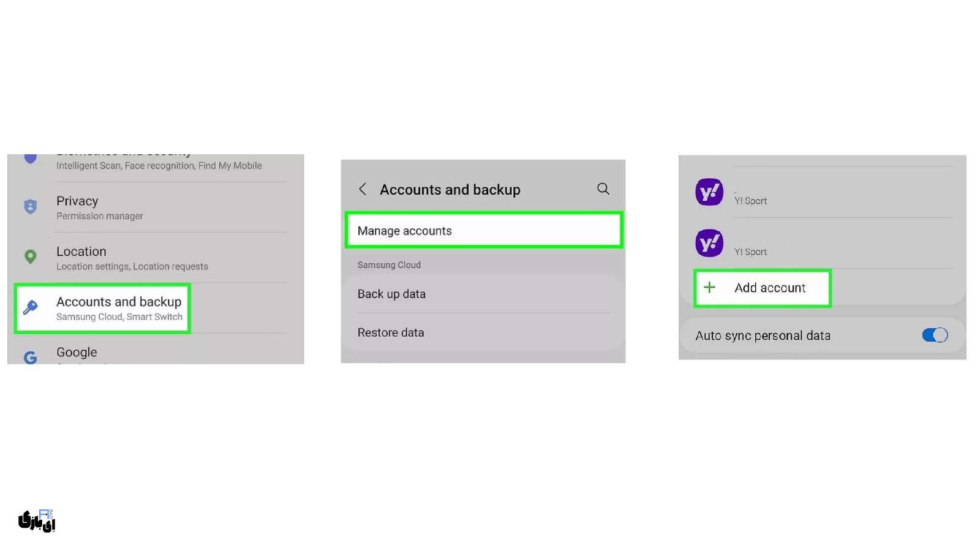This screenshot has height=551, width=980.
Task: Open Google settings entry
Action: (x=77, y=353)
